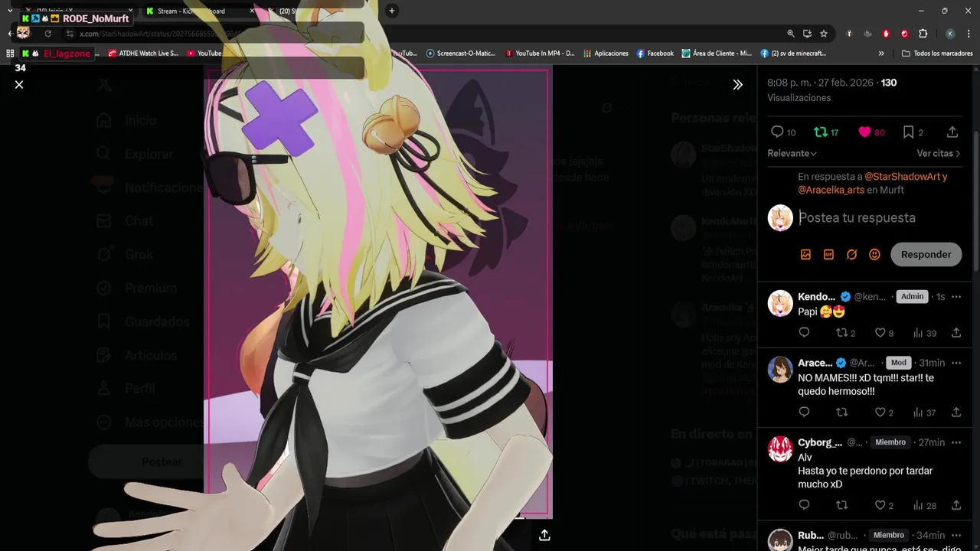Open more options on Rub's reply

(x=956, y=535)
